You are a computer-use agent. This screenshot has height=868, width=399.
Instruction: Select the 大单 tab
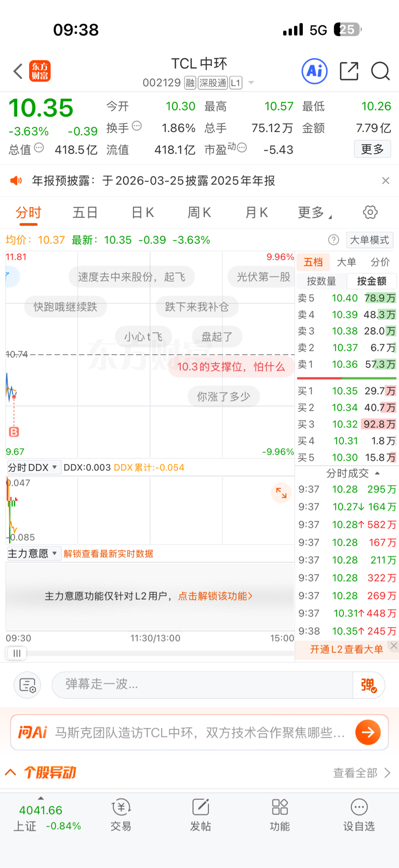coord(347,262)
